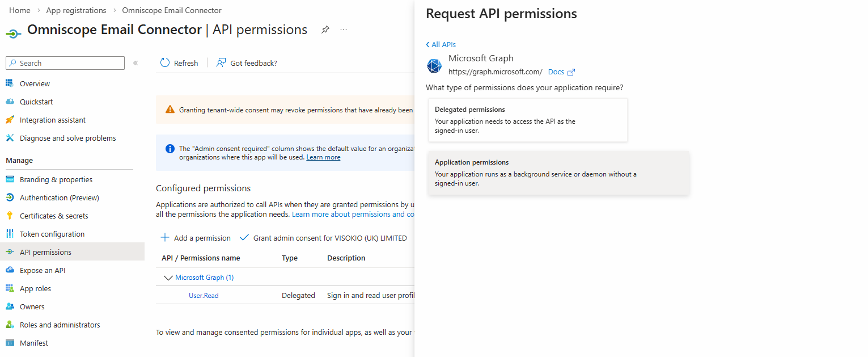The image size is (868, 357).
Task: Open the User.Read permission link
Action: 204,295
